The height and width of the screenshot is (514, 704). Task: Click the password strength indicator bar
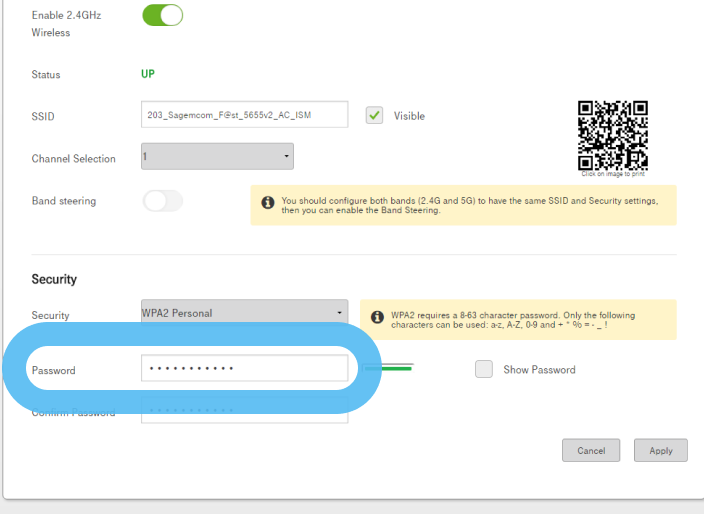(389, 368)
